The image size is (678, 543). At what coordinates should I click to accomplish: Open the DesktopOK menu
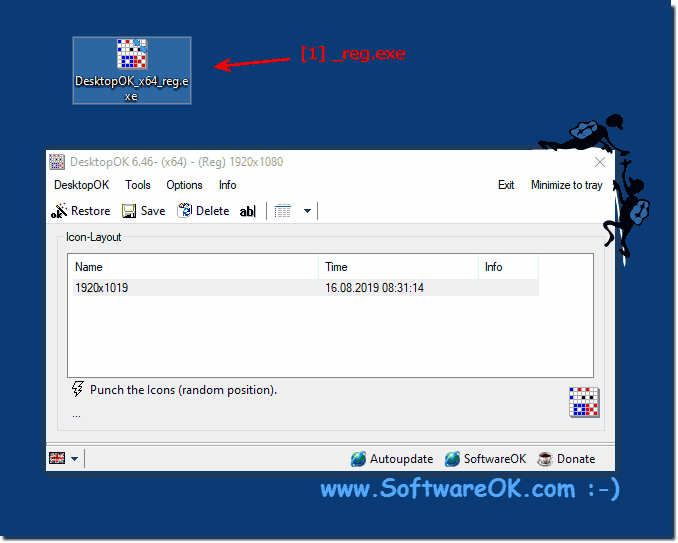81,185
